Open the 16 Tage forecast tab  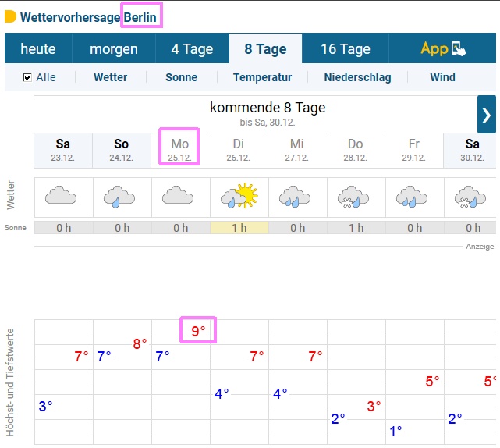coord(346,48)
